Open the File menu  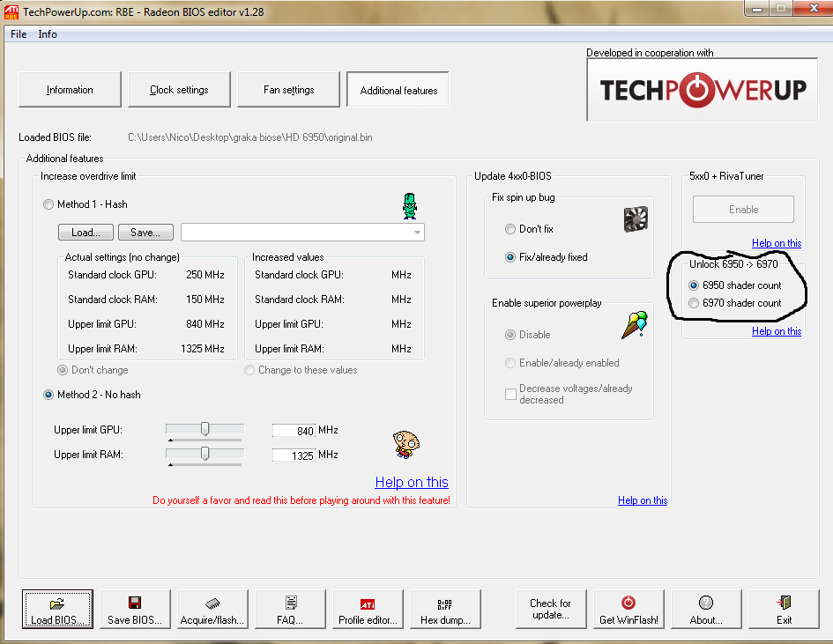point(19,34)
